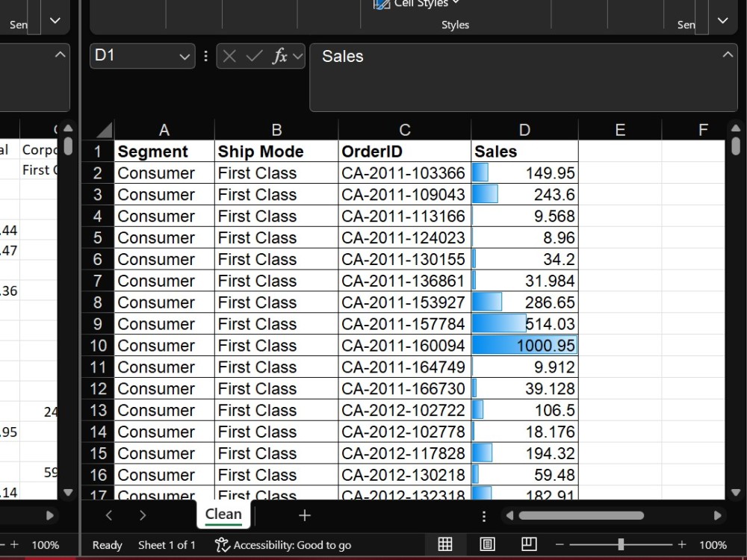Switch to Page Layout view icon
747x560 pixels.
[x=487, y=544]
